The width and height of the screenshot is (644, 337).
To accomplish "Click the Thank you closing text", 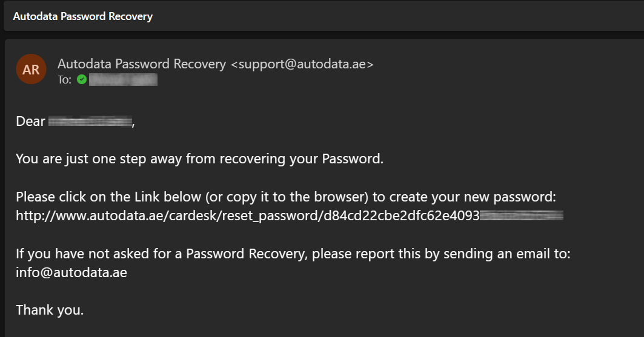I will point(50,310).
